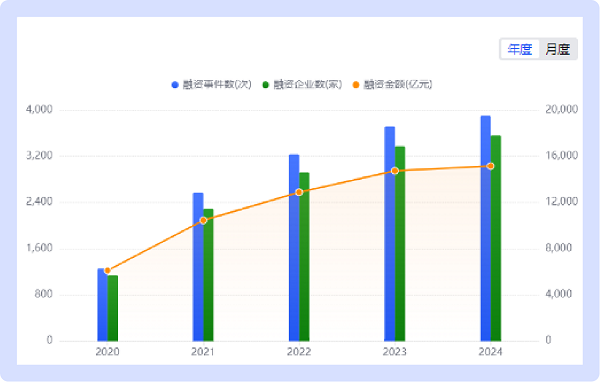Click the blue bar for 2020
Viewport: 600px width, 382px height.
pyautogui.click(x=102, y=305)
